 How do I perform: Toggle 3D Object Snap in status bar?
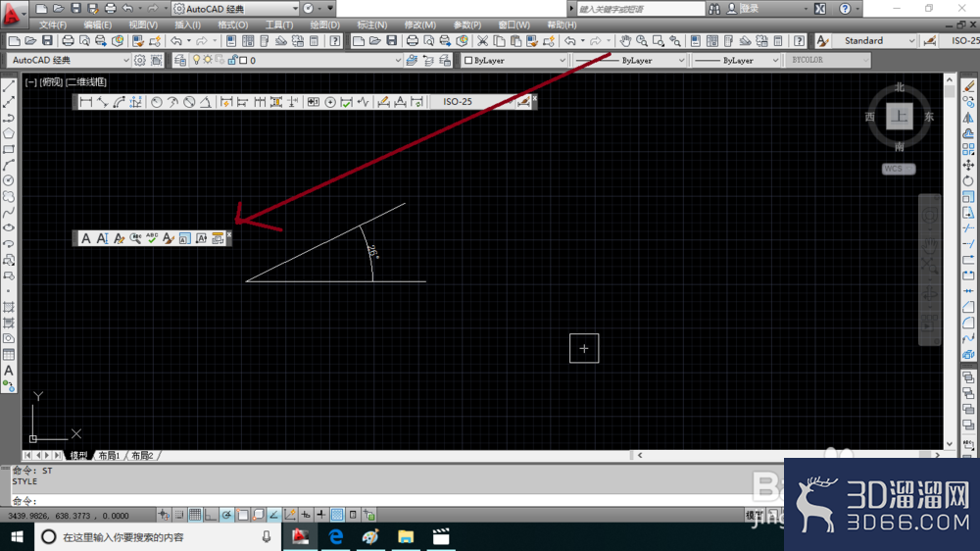(x=258, y=516)
